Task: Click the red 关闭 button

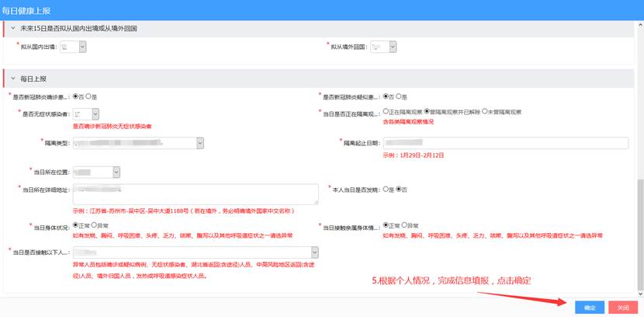Action: pyautogui.click(x=623, y=308)
